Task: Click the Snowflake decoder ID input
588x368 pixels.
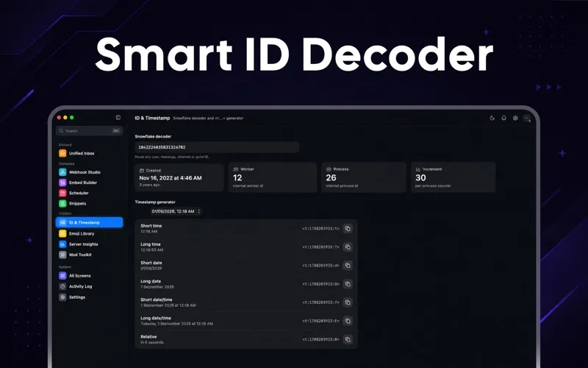Action: point(217,147)
